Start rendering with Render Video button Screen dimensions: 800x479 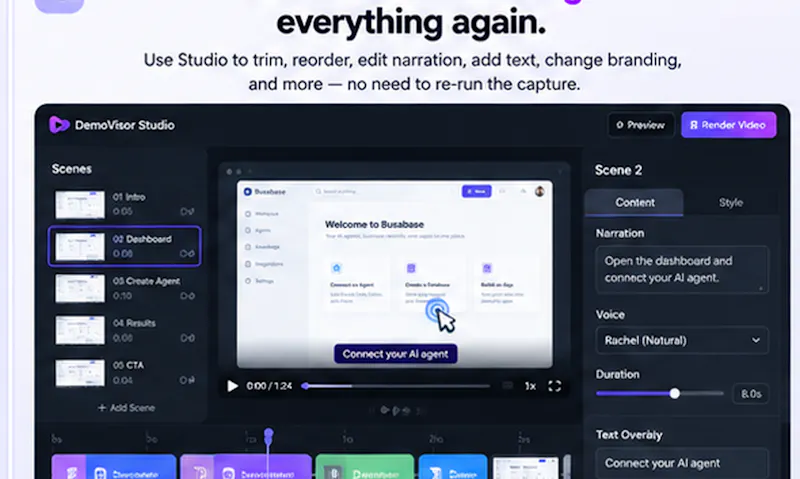click(x=729, y=125)
